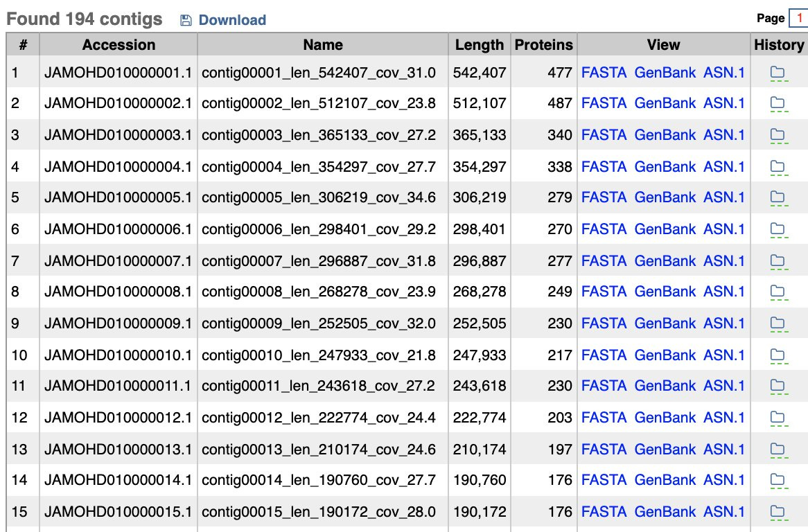Viewport: 808px width, 532px height.
Task: Open GenBank for JAMOHD010000001.1
Action: coord(665,73)
